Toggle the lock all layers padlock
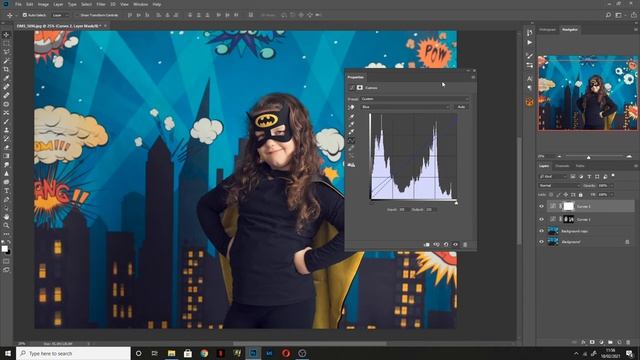The image size is (640, 360). point(581,195)
